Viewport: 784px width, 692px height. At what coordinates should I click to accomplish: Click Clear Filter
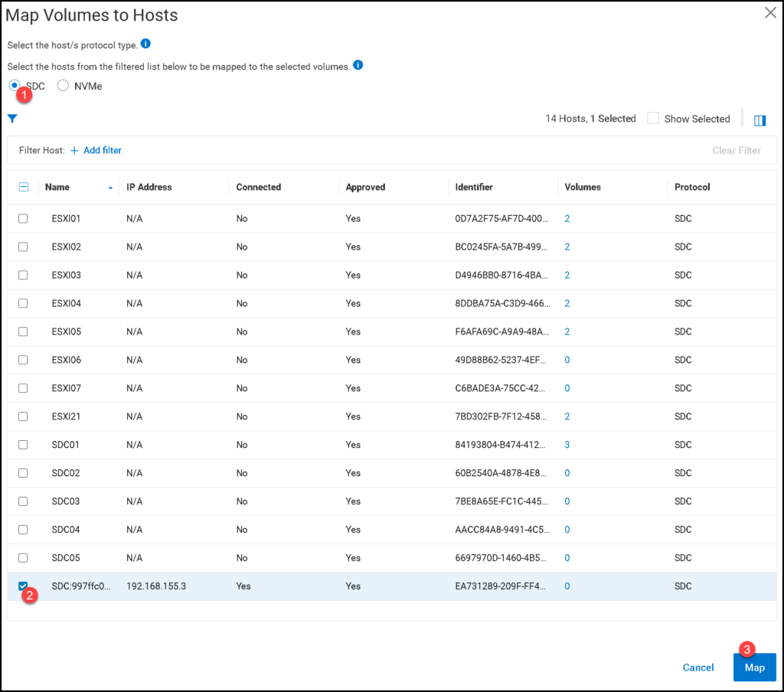[736, 150]
